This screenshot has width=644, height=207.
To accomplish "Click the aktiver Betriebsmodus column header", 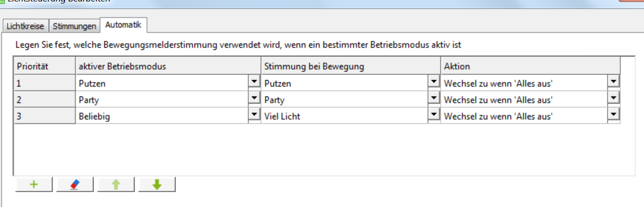I will coord(168,66).
